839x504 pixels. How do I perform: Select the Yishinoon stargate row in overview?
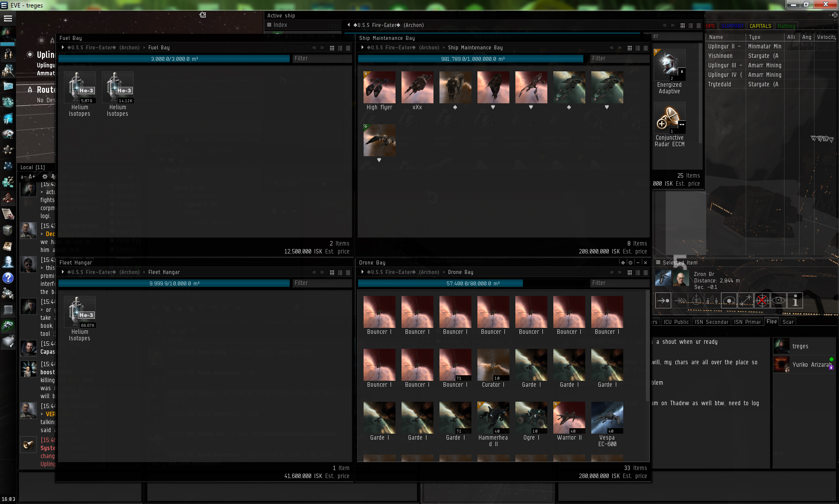click(x=771, y=56)
